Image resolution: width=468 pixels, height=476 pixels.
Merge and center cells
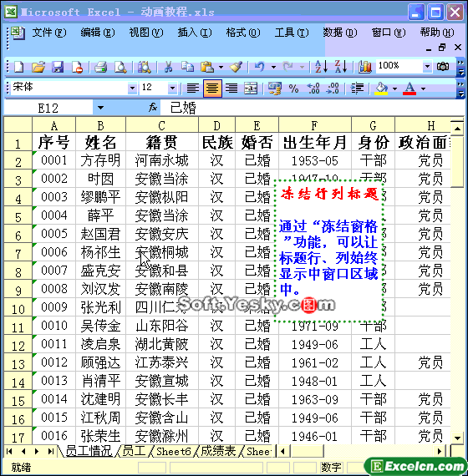[x=251, y=89]
